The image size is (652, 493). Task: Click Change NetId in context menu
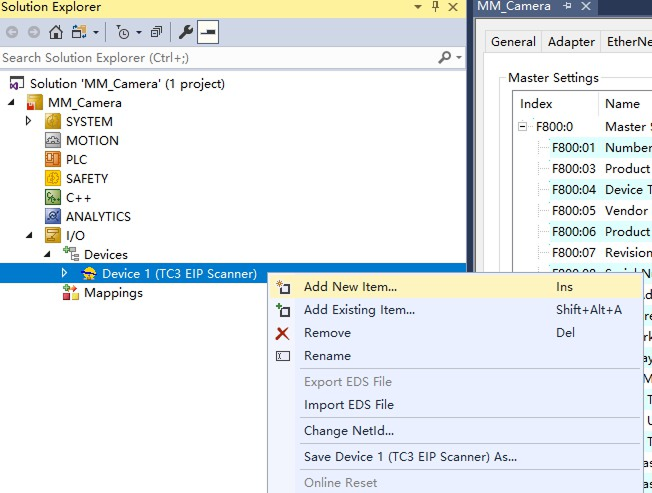pos(349,431)
